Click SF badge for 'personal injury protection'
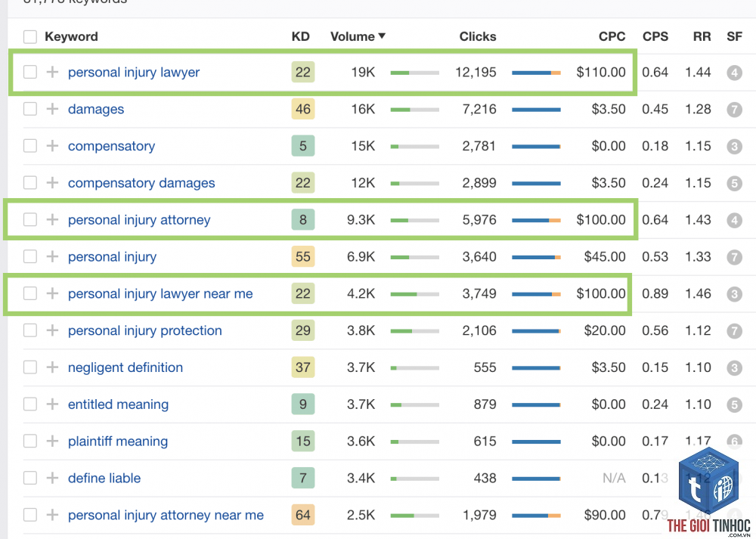This screenshot has width=756, height=539. [x=734, y=330]
